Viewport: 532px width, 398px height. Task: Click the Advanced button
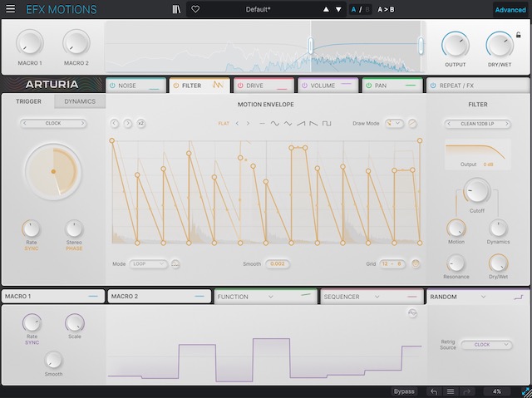click(x=510, y=10)
